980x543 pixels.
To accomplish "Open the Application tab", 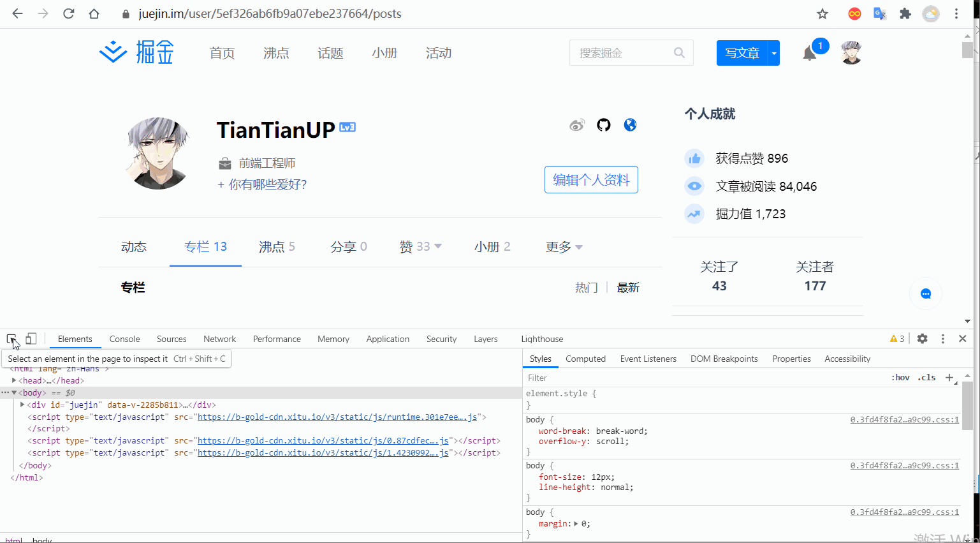I will point(388,339).
